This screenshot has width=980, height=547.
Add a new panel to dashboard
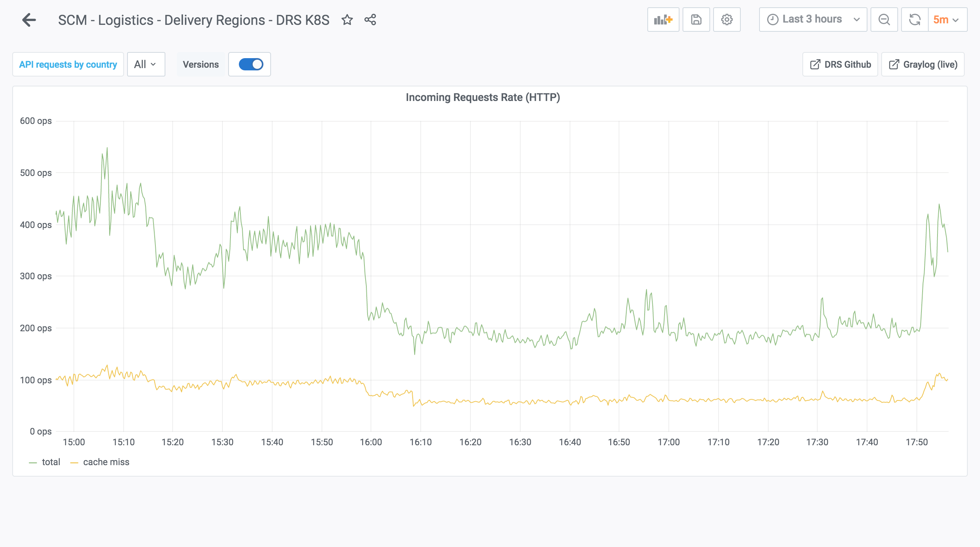663,20
